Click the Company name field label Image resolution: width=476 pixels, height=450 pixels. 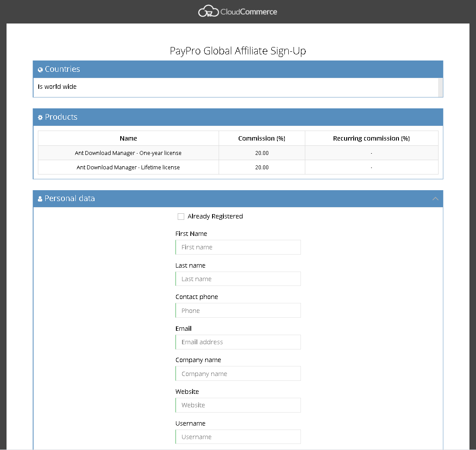click(198, 360)
